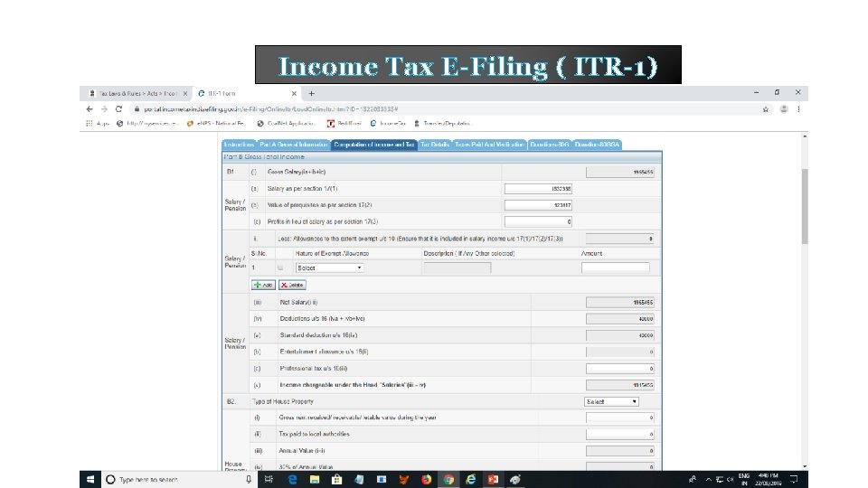
Task: Edit Tax paid to local authorities field
Action: (x=620, y=435)
